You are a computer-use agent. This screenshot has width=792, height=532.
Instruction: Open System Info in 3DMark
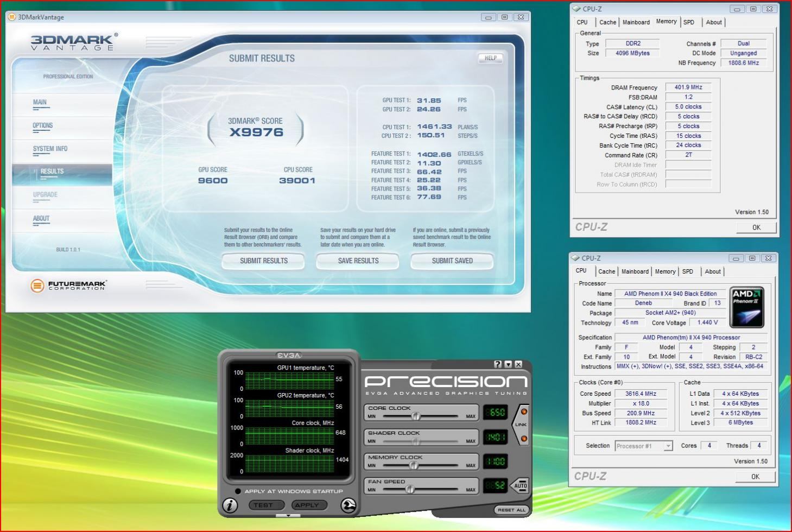tap(50, 149)
